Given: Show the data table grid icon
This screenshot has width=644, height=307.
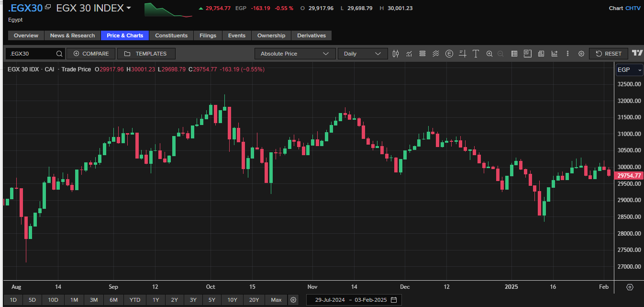Looking at the screenshot, I should coord(514,54).
